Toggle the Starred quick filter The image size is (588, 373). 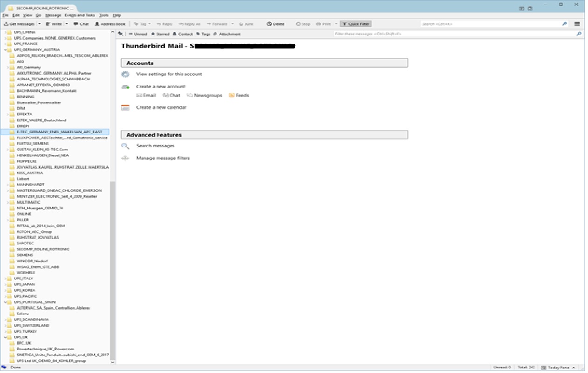coord(160,34)
